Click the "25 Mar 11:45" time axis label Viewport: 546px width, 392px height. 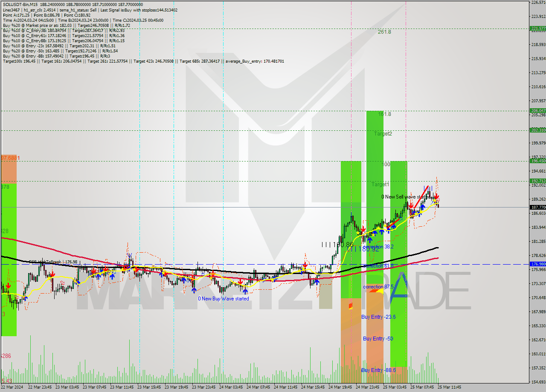(x=450, y=387)
